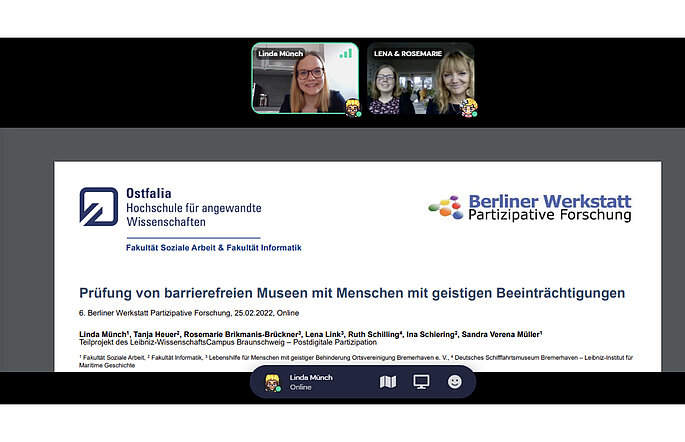Click the slide title about barrierefreien Museen
Image resolution: width=685 pixels, height=442 pixels.
pyautogui.click(x=352, y=293)
